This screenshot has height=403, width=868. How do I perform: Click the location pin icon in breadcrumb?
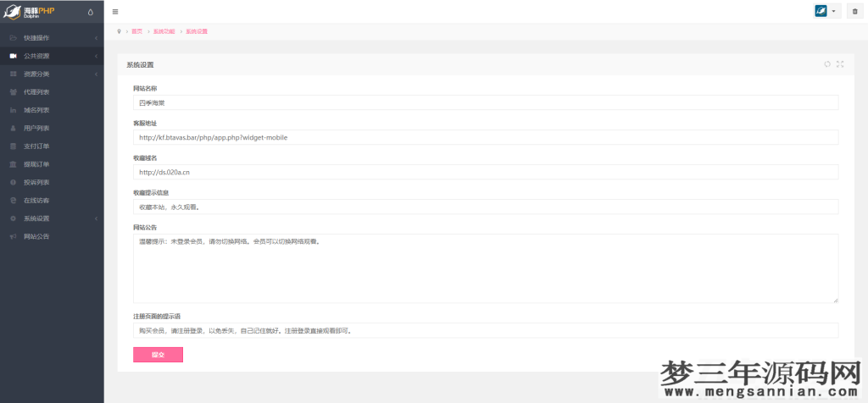click(119, 31)
